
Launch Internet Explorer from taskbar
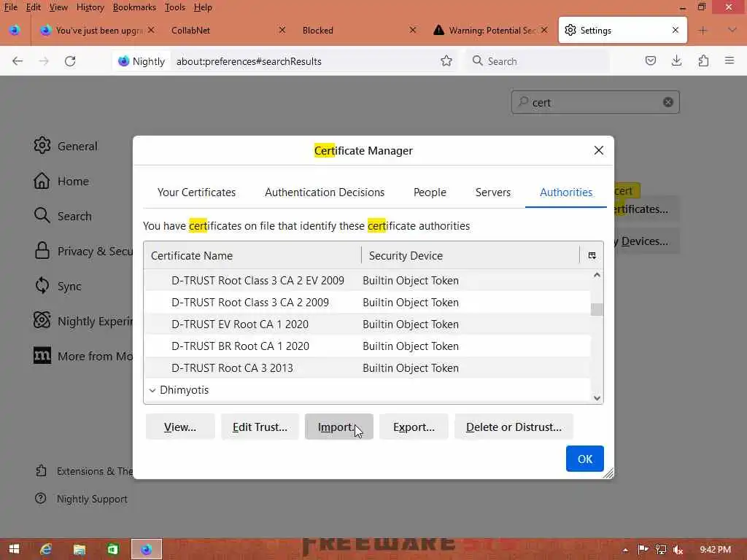click(46, 550)
